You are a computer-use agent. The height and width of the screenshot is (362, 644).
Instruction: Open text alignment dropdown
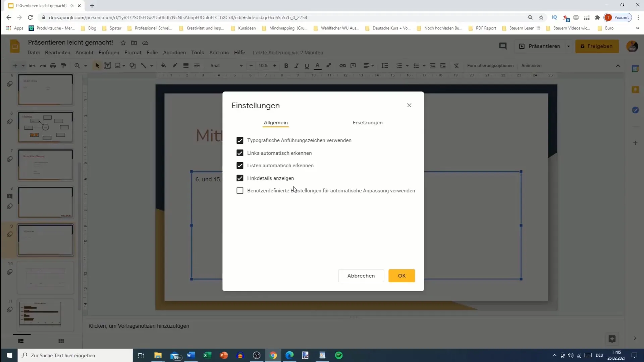[368, 66]
